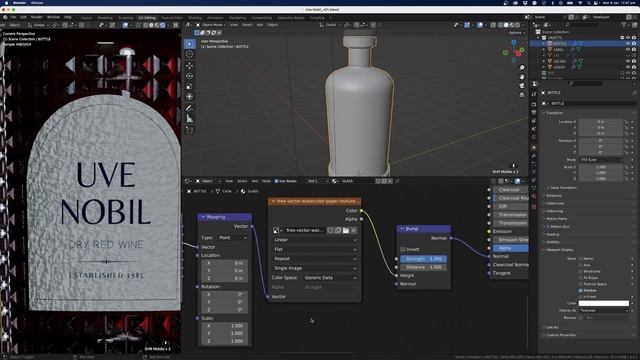Click the filter funnel icon in Outliner

tap(625, 25)
